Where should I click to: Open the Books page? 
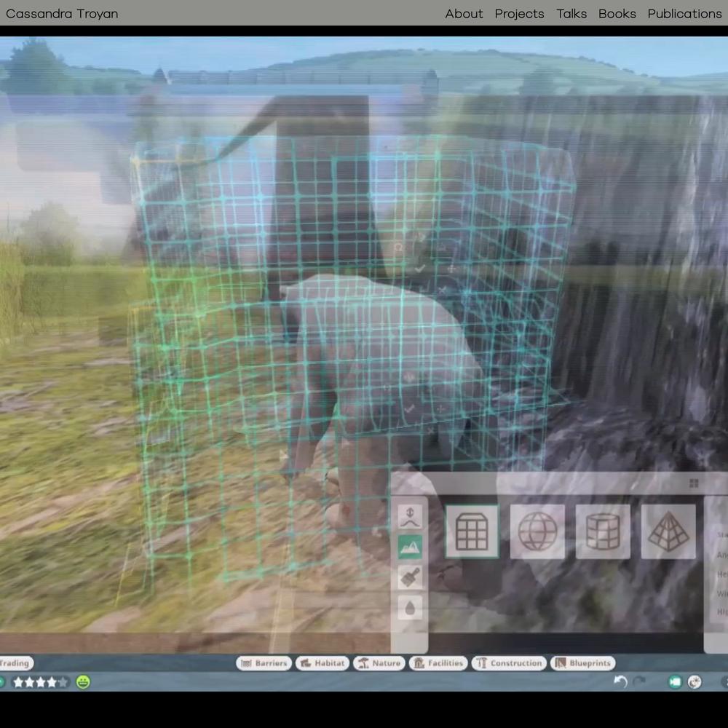(617, 13)
